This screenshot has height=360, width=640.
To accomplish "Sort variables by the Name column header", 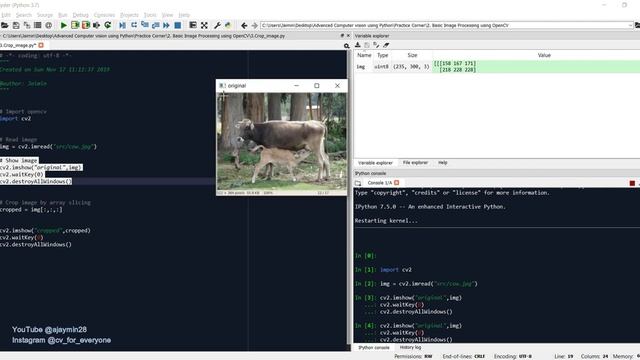I will point(364,55).
